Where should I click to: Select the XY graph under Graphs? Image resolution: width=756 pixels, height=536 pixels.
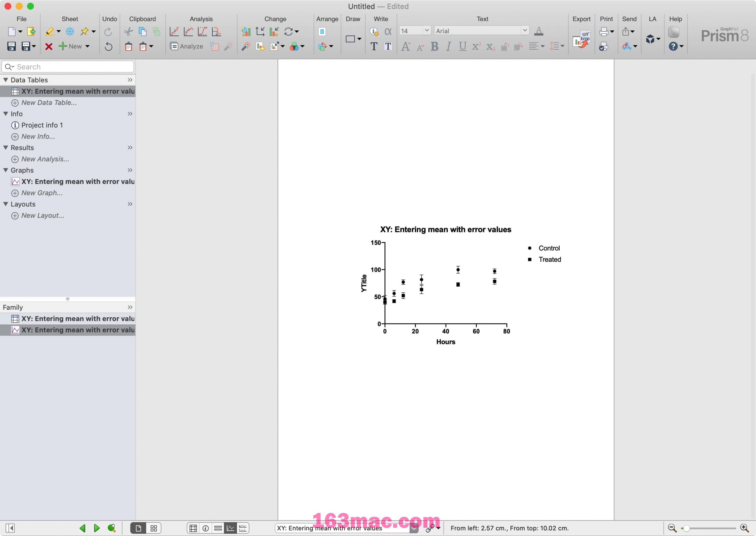point(68,181)
